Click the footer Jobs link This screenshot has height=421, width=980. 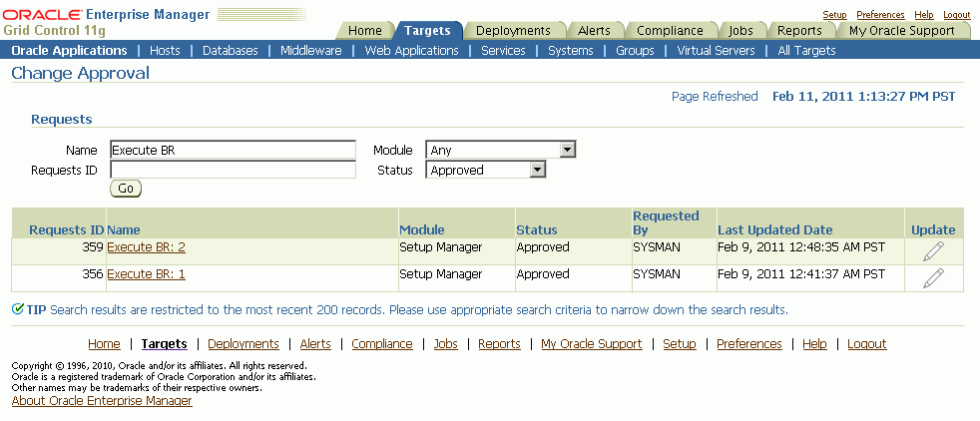pos(446,344)
